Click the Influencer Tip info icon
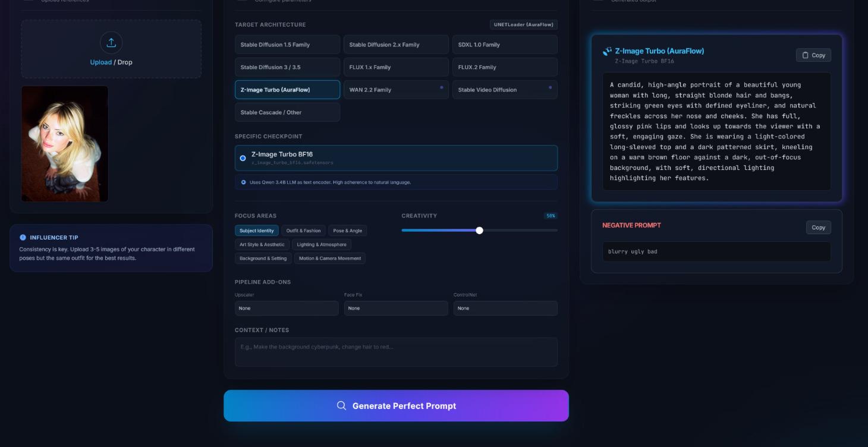The width and height of the screenshot is (868, 447). (23, 237)
